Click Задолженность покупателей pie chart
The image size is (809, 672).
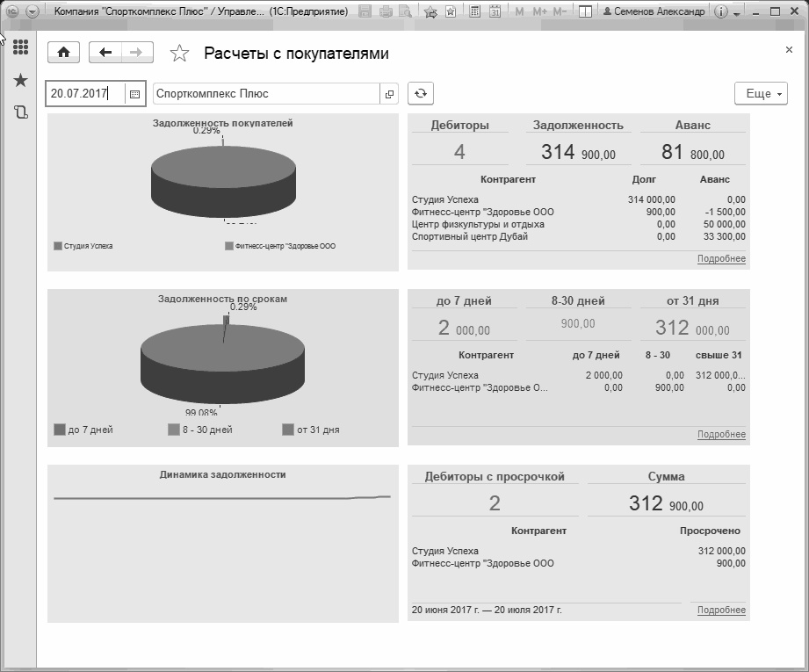click(223, 182)
